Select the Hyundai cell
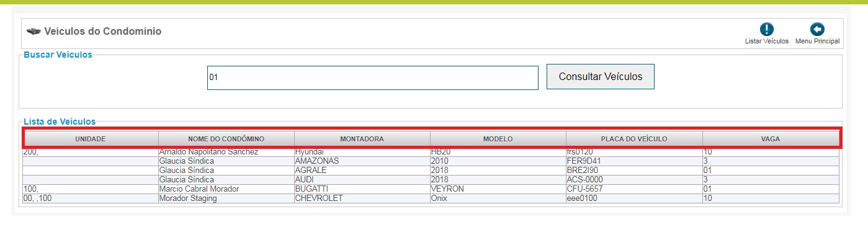Screen dimensions: 868x245 [x=362, y=152]
